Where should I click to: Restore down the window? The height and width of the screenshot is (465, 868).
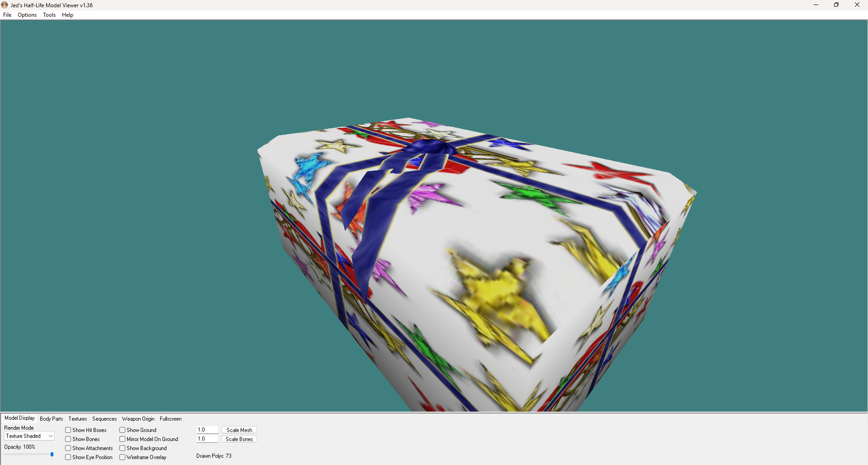pos(836,5)
